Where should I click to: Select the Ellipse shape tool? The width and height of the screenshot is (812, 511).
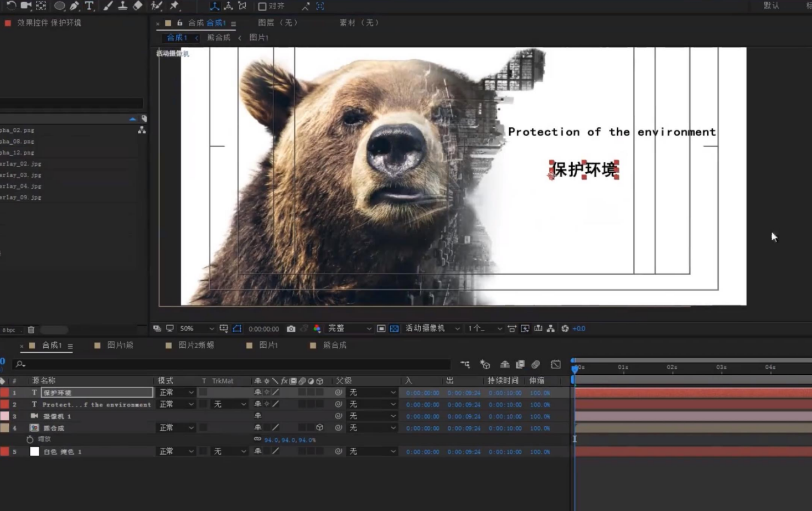(59, 6)
